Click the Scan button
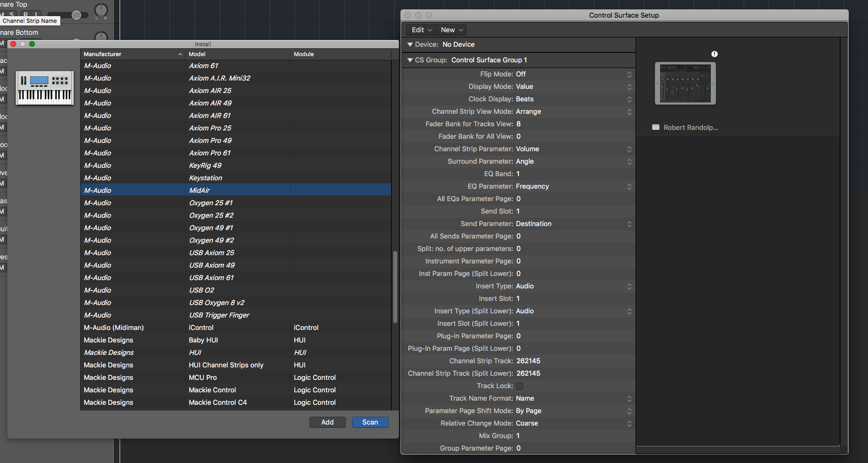Viewport: 868px width, 463px height. (x=370, y=422)
